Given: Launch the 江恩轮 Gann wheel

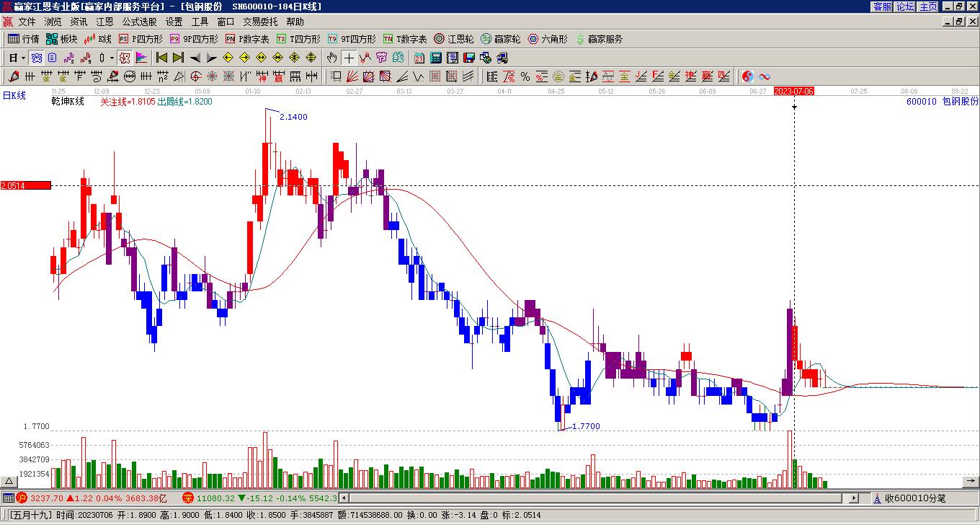Looking at the screenshot, I should [454, 39].
